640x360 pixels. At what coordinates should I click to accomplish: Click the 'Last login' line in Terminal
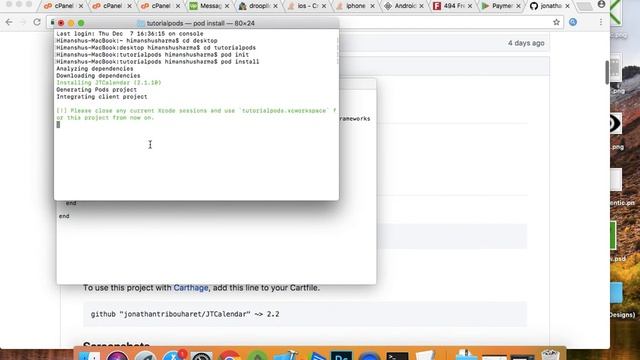coord(130,34)
